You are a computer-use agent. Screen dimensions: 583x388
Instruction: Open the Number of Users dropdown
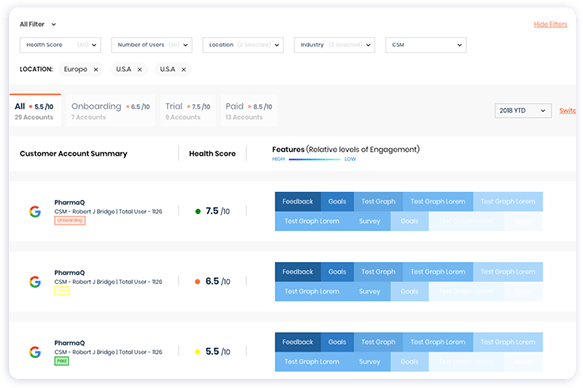(x=152, y=45)
